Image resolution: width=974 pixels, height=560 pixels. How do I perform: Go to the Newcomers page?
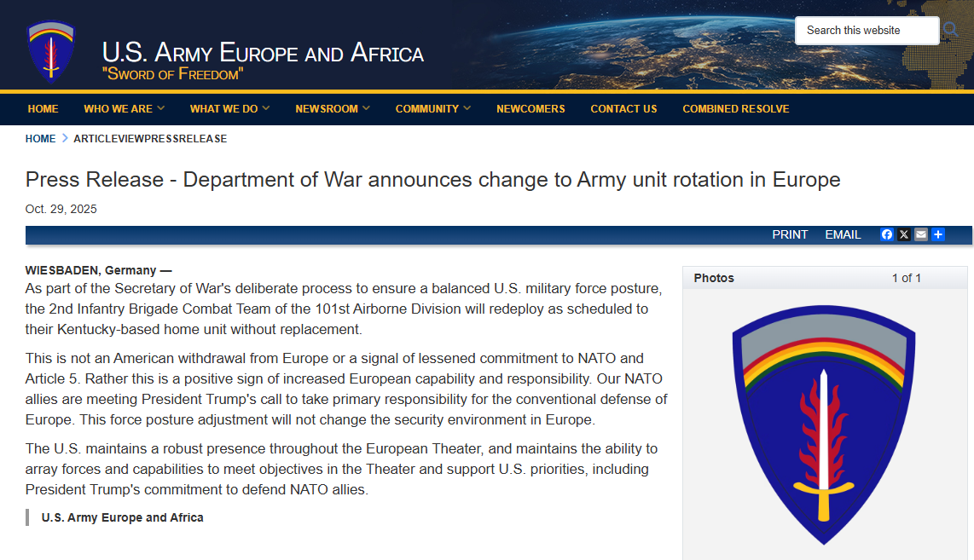[530, 109]
